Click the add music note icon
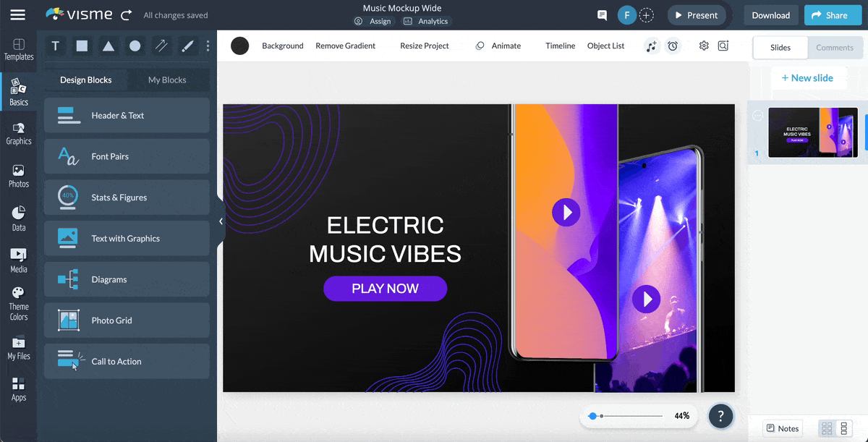The height and width of the screenshot is (442, 868). [x=652, y=46]
